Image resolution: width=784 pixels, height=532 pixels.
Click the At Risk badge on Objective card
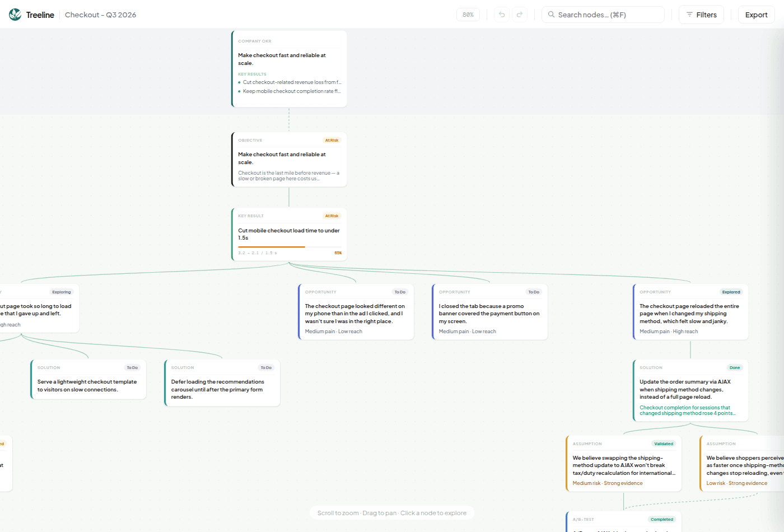point(332,141)
